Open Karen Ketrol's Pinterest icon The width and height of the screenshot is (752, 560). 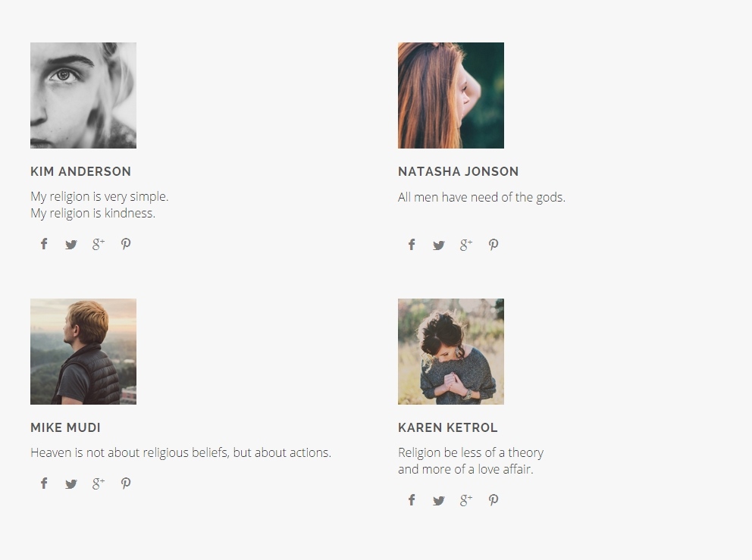pyautogui.click(x=493, y=500)
